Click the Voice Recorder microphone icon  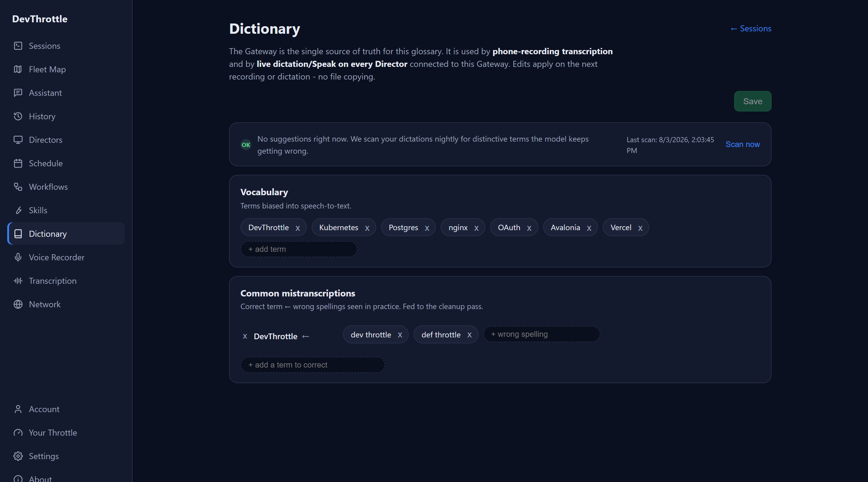click(x=18, y=257)
